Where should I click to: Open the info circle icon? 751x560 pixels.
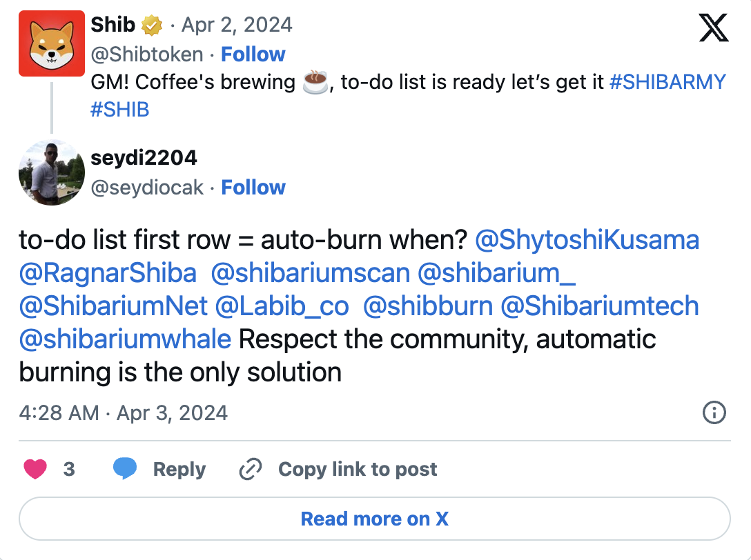click(x=714, y=412)
